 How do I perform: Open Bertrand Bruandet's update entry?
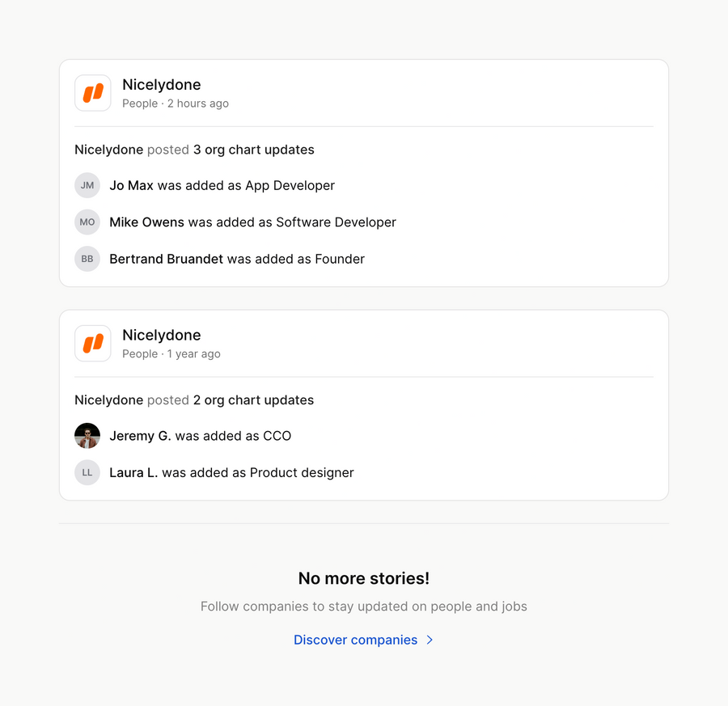pos(166,259)
